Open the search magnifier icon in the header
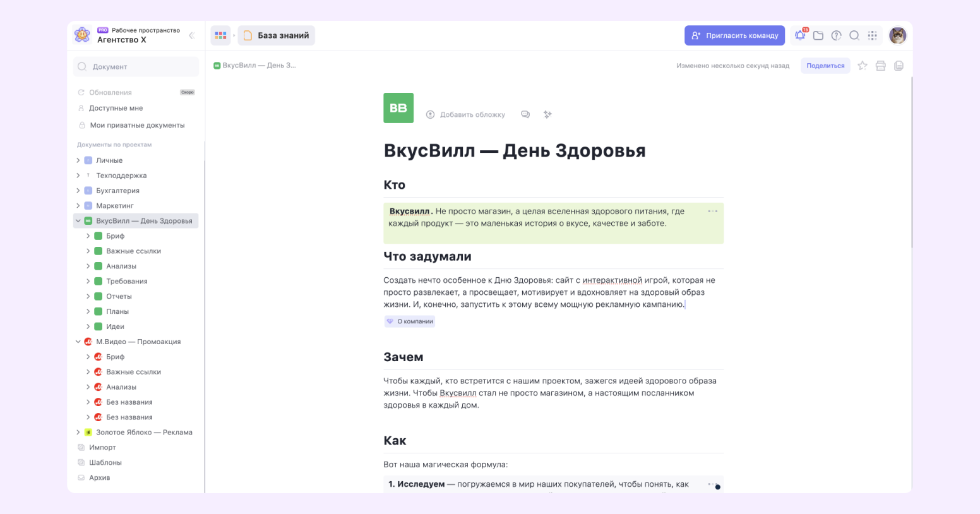980x514 pixels. 854,35
